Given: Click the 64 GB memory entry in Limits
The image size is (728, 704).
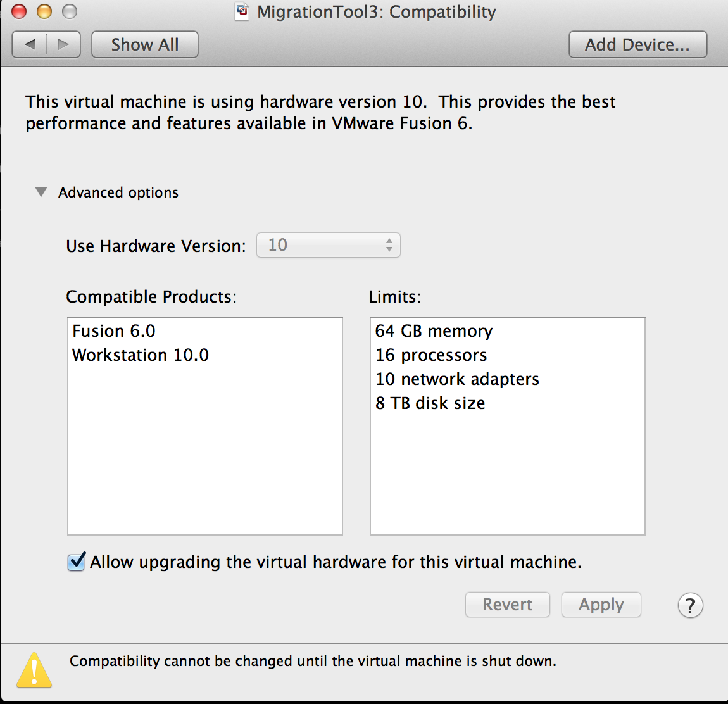Looking at the screenshot, I should 434,330.
